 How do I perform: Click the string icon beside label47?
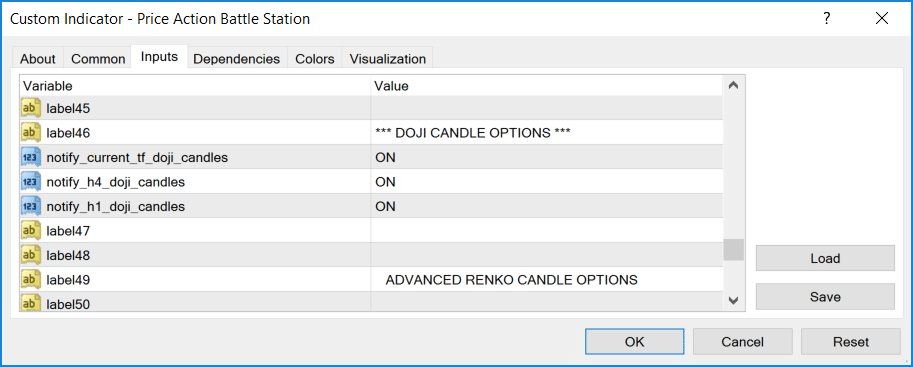click(31, 231)
